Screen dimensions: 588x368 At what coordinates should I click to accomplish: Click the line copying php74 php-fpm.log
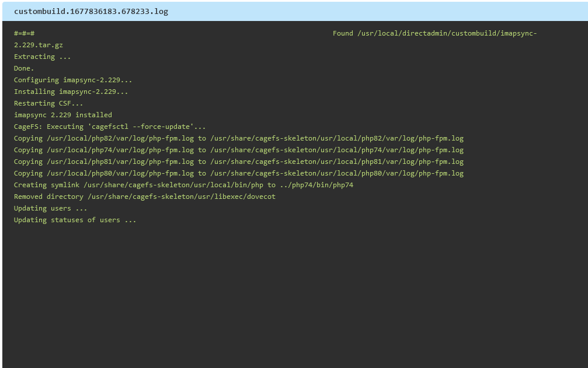click(x=239, y=150)
